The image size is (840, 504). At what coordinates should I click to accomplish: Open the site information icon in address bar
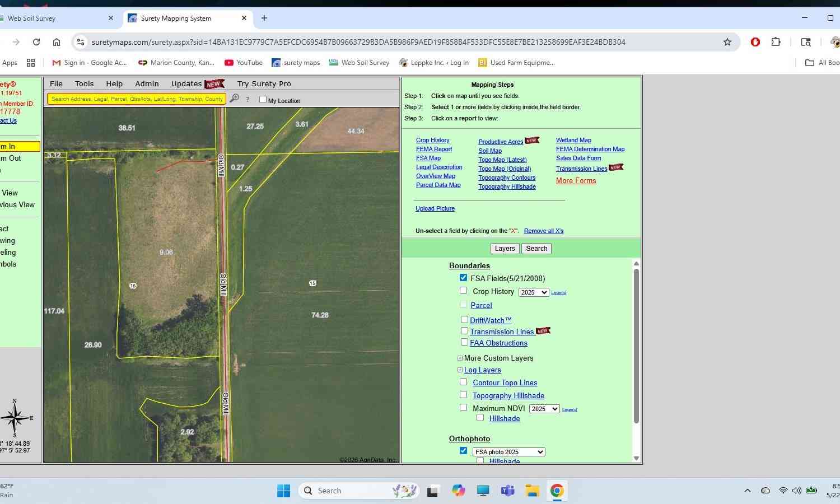click(81, 42)
